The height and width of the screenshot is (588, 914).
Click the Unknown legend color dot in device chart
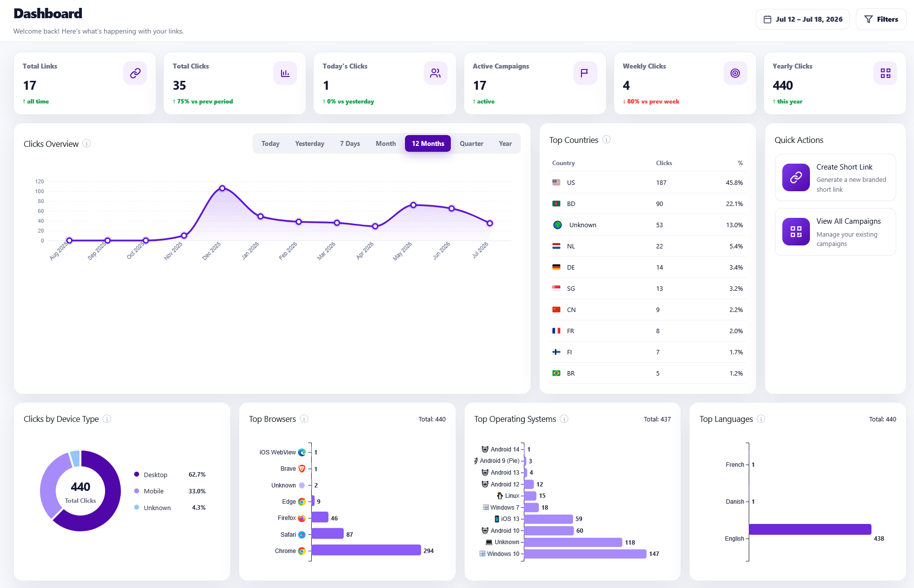(x=137, y=507)
